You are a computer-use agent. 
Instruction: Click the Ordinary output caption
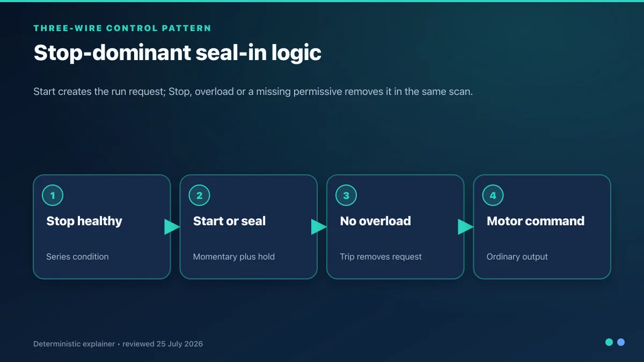pos(517,256)
